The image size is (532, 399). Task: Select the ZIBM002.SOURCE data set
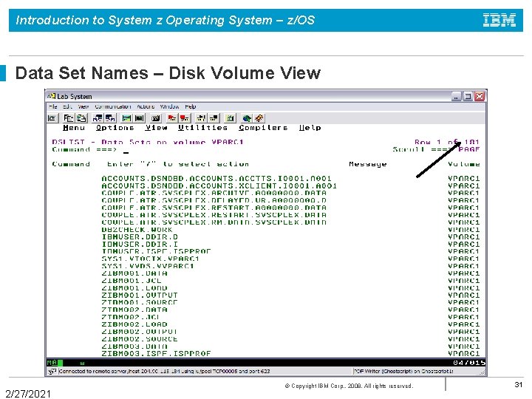point(140,339)
